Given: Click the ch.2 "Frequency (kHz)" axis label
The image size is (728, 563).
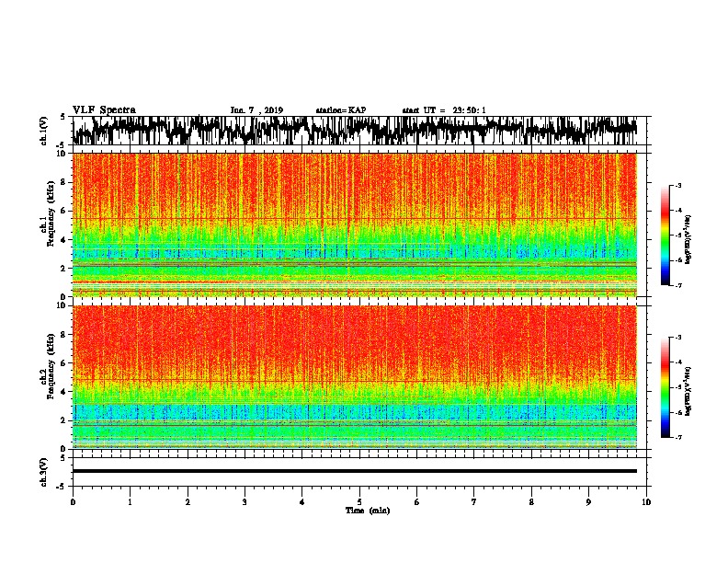Looking at the screenshot, I should click(51, 366).
